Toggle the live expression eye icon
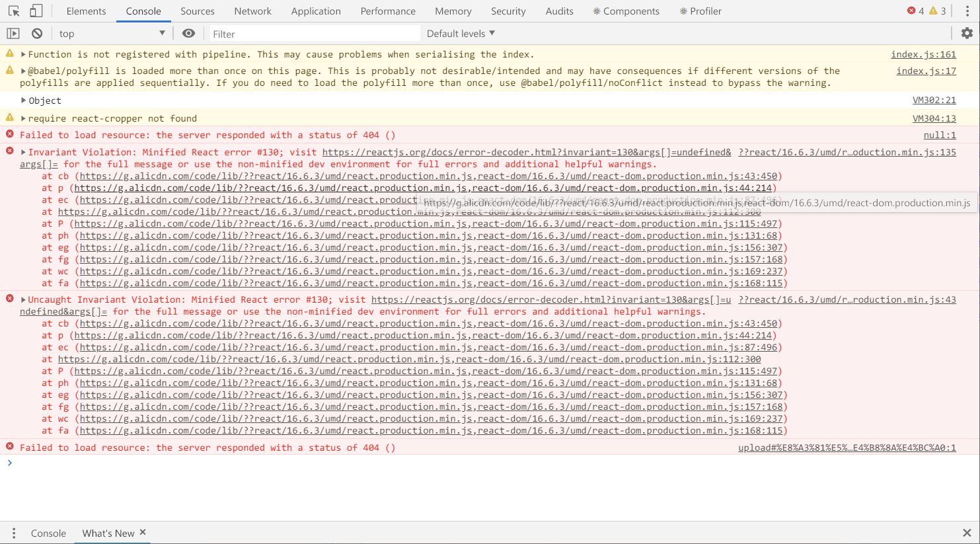 tap(189, 34)
